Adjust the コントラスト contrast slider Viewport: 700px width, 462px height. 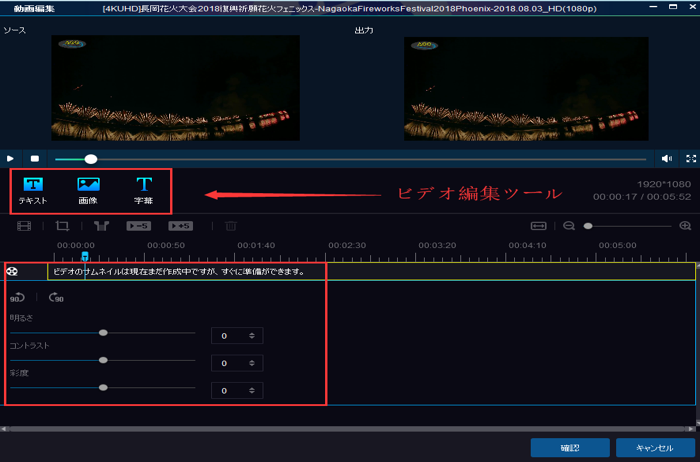point(103,360)
